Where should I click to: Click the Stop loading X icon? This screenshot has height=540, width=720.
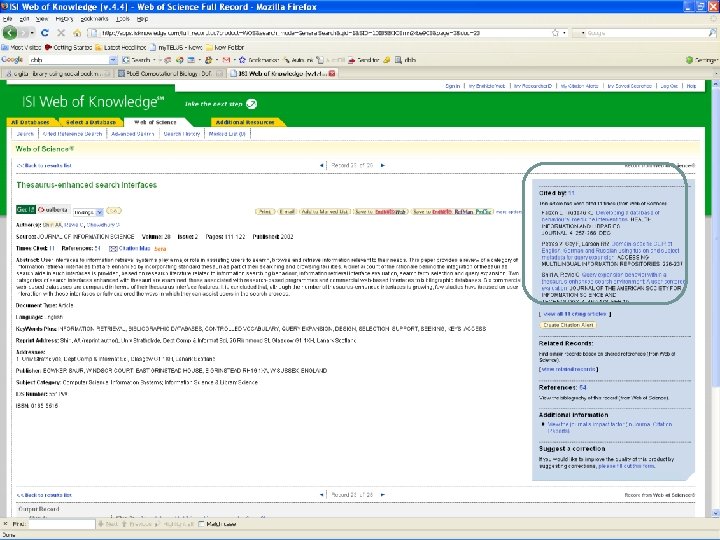(x=61, y=33)
